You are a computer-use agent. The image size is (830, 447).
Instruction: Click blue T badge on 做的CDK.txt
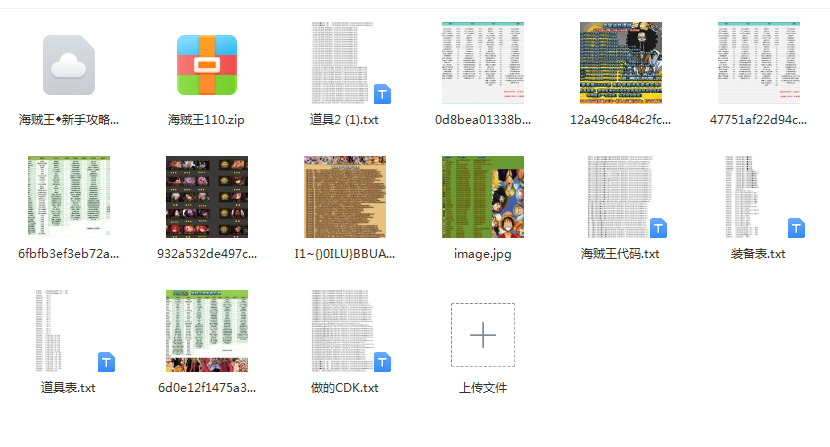point(382,362)
